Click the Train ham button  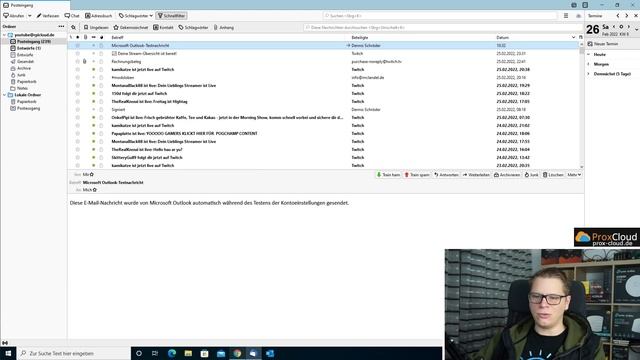click(x=389, y=175)
